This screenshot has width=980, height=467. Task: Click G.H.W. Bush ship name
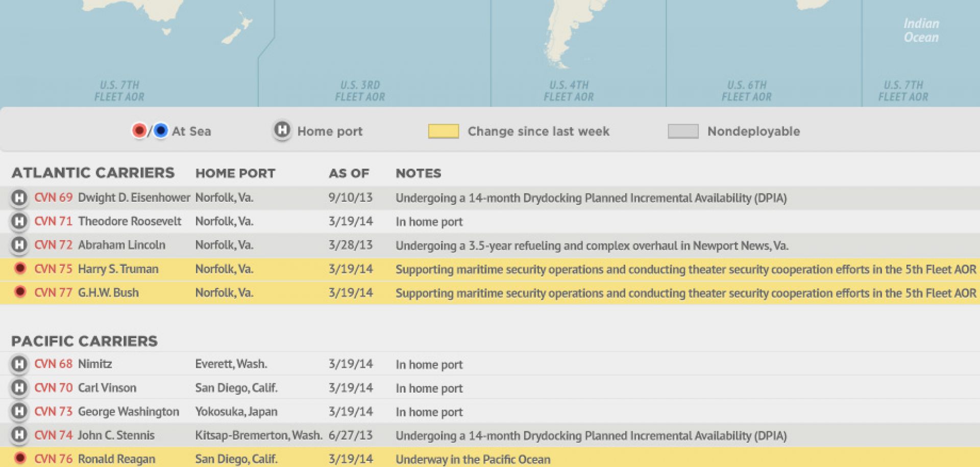click(x=108, y=292)
